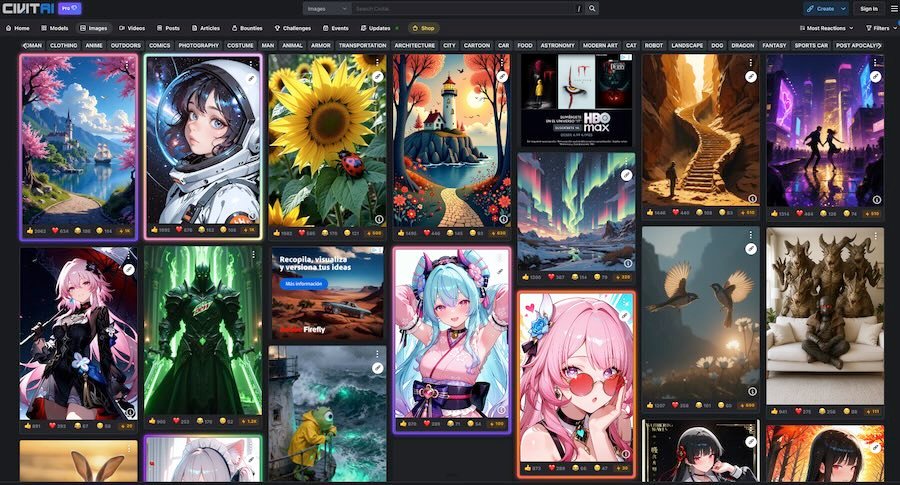The width and height of the screenshot is (900, 485).
Task: Click remix icon on frog in raincoat image
Action: pos(377,368)
